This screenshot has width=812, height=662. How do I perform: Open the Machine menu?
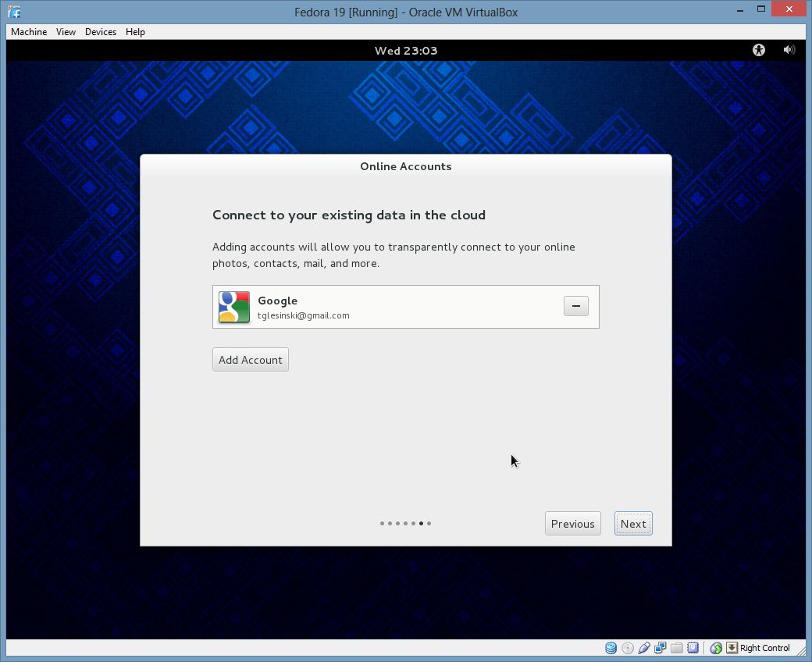(29, 32)
